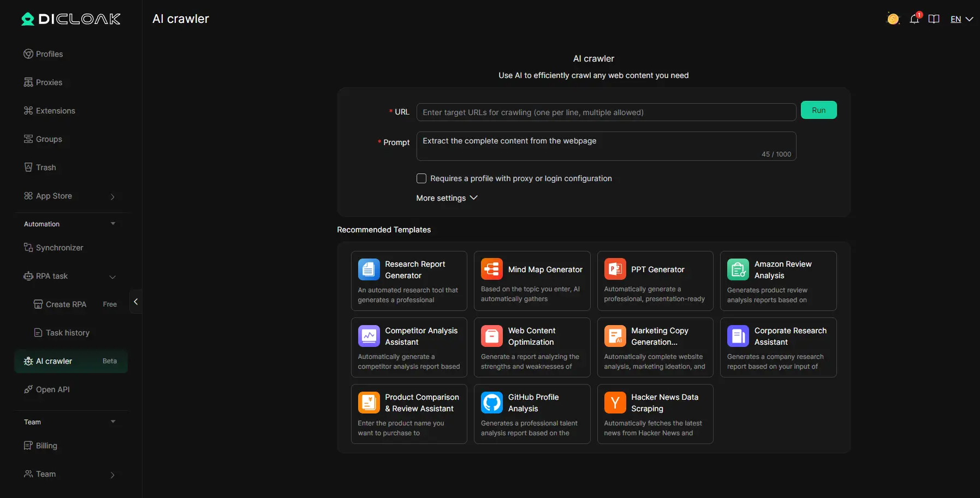Select the Competitor Analysis Assistant template
980x498 pixels.
[408, 347]
